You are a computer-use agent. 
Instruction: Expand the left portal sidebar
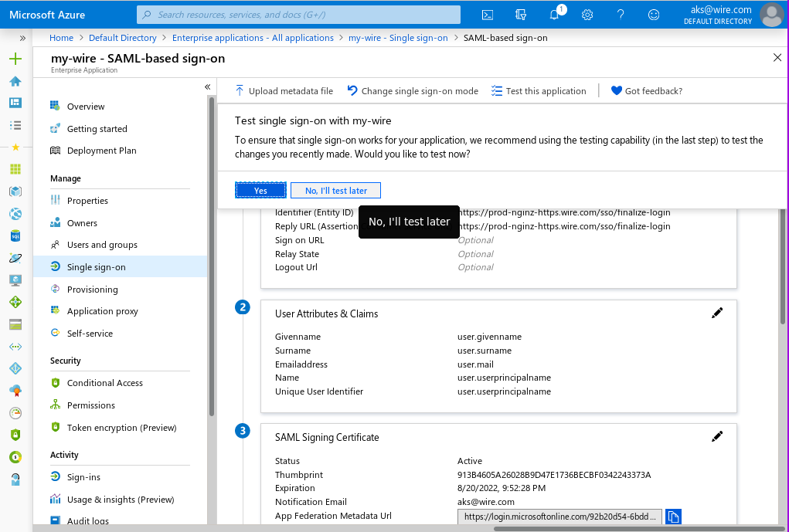[x=22, y=38]
